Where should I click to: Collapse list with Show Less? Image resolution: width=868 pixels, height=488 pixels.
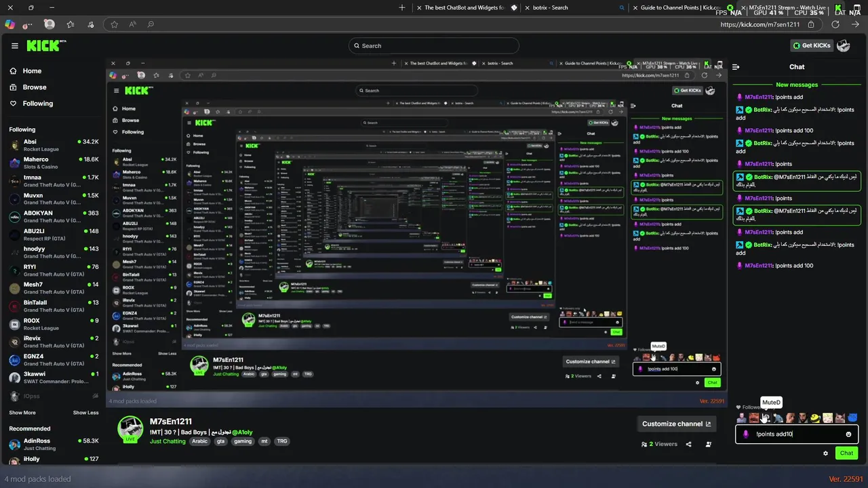[85, 413]
